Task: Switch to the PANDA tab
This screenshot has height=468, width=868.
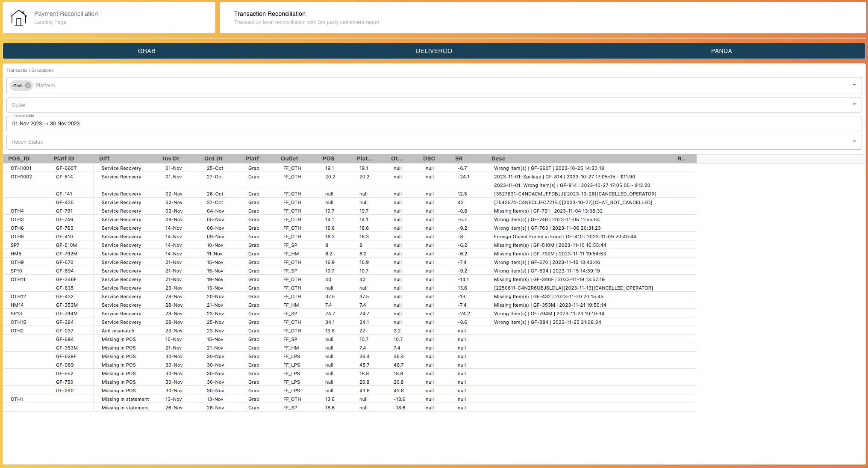Action: pos(721,51)
